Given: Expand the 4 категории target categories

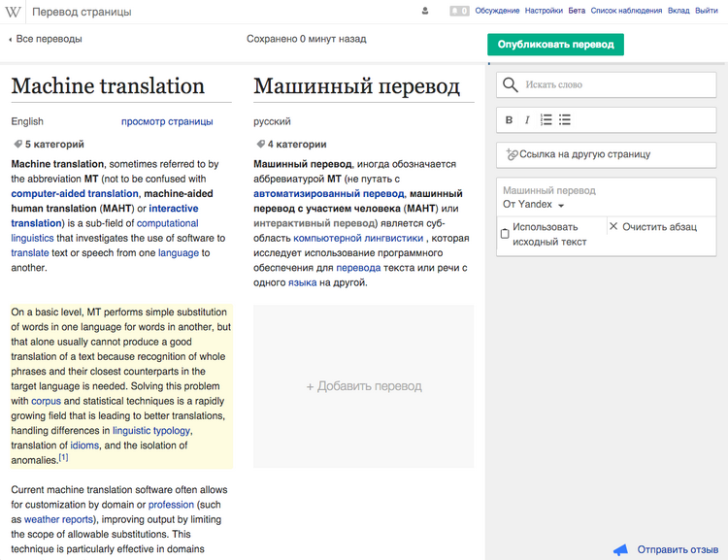Looking at the screenshot, I should tap(290, 145).
